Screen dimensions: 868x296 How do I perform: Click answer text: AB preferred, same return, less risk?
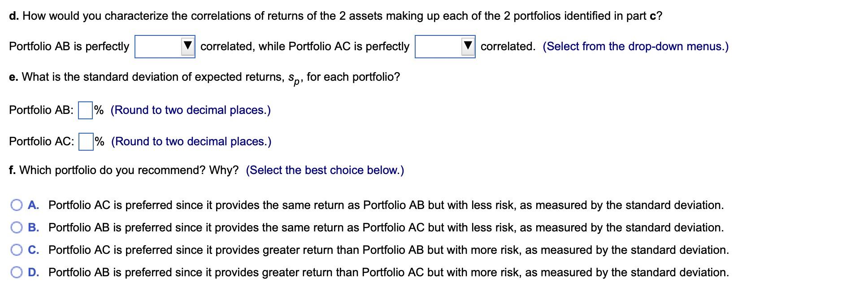click(386, 228)
